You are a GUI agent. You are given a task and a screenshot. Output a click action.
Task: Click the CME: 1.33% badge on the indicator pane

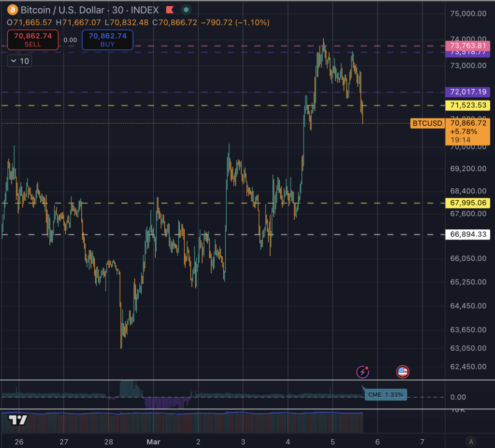385,395
